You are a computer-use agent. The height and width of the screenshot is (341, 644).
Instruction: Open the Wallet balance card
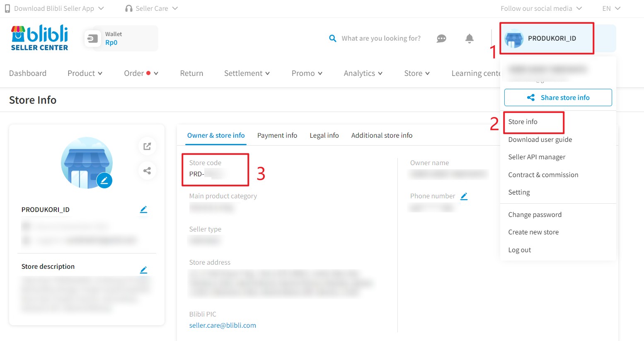(121, 38)
